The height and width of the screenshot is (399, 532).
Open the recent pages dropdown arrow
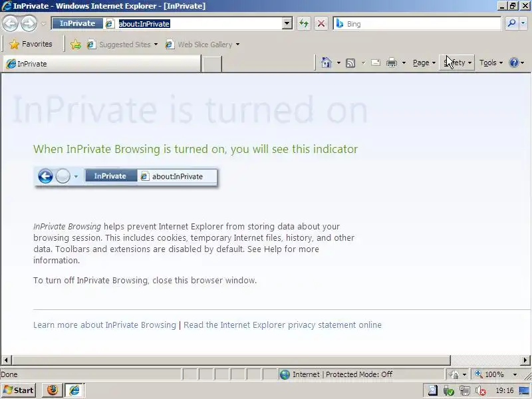coord(43,24)
